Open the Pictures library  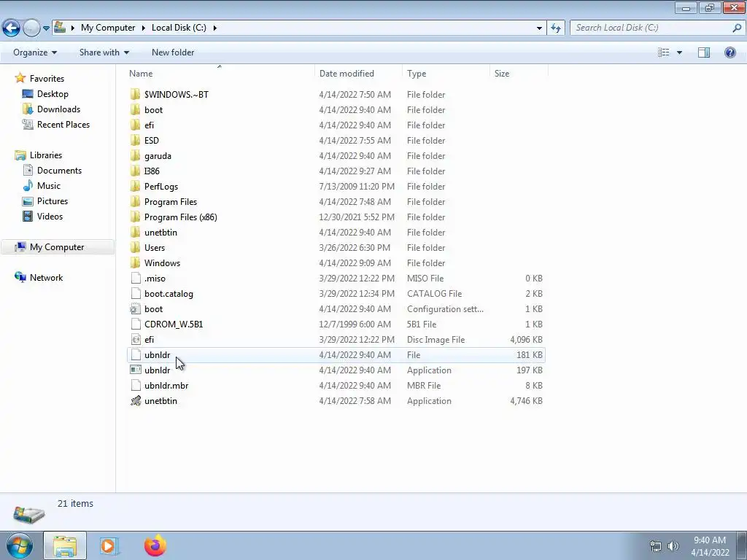pos(53,201)
